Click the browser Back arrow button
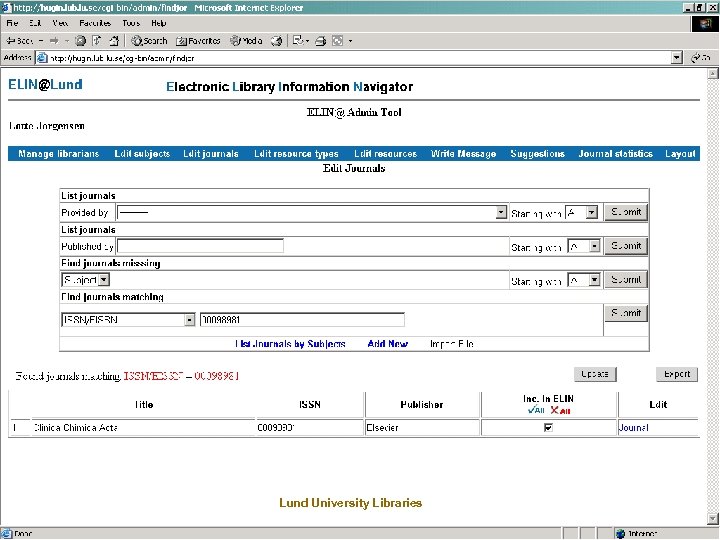The height and width of the screenshot is (540, 720). 20,41
